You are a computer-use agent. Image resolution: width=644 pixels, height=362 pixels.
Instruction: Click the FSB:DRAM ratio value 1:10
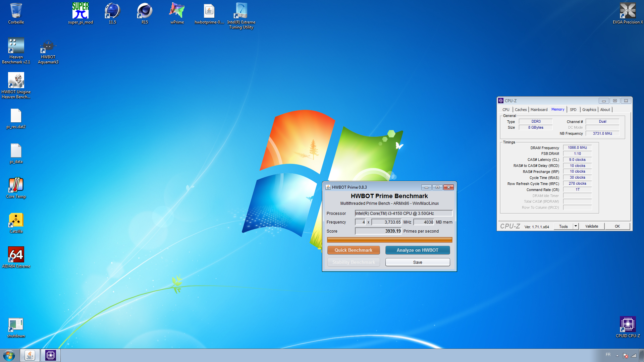pos(577,154)
